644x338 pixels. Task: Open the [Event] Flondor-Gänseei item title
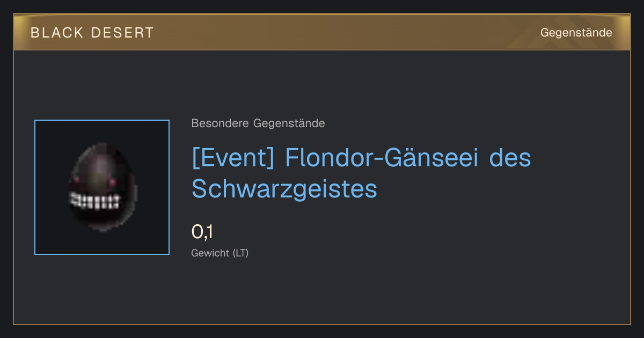(x=361, y=173)
